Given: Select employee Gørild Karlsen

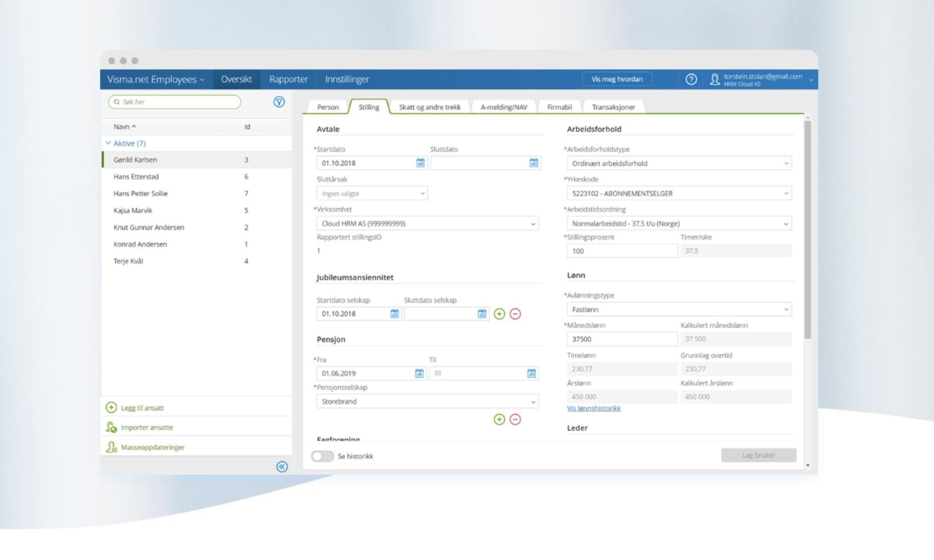Looking at the screenshot, I should 197,159.
